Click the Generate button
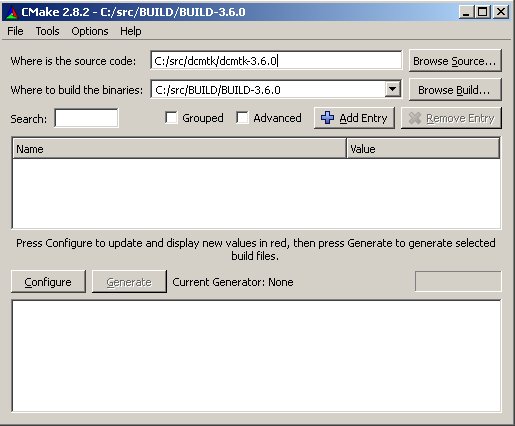The height and width of the screenshot is (426, 515). (x=129, y=282)
